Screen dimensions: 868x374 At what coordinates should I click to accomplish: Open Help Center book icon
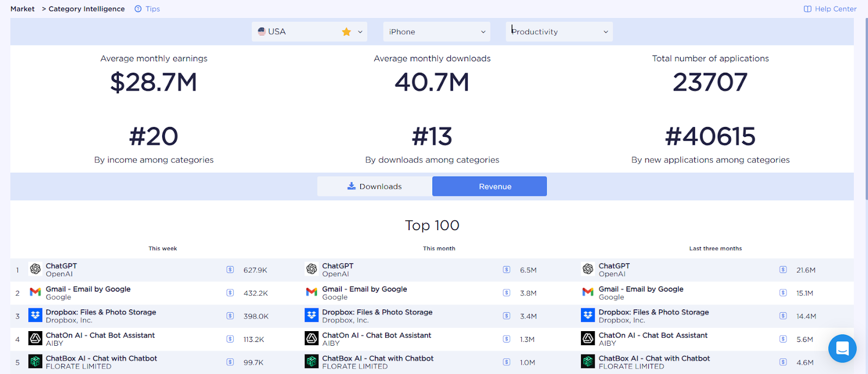click(807, 9)
